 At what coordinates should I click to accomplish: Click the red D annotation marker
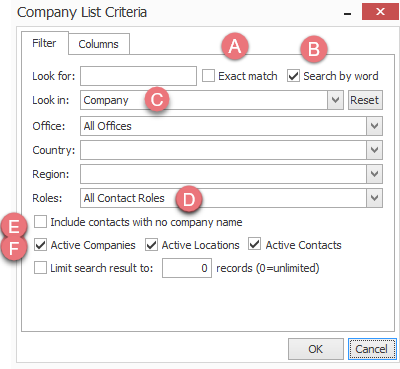click(189, 200)
